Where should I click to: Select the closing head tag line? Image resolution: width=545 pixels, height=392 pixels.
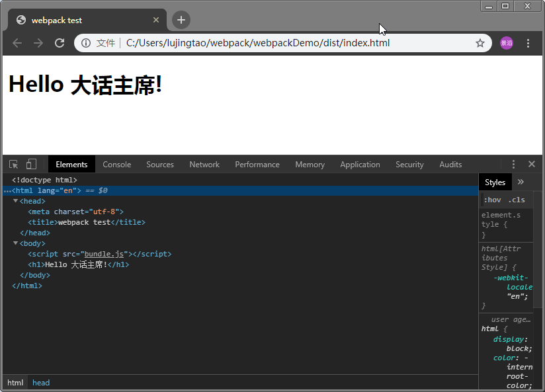coord(35,233)
